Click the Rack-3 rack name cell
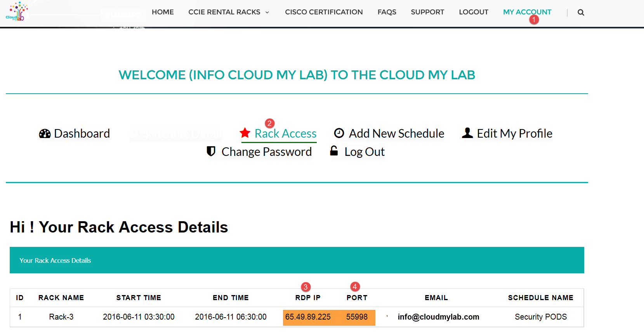The image size is (644, 332). (61, 317)
